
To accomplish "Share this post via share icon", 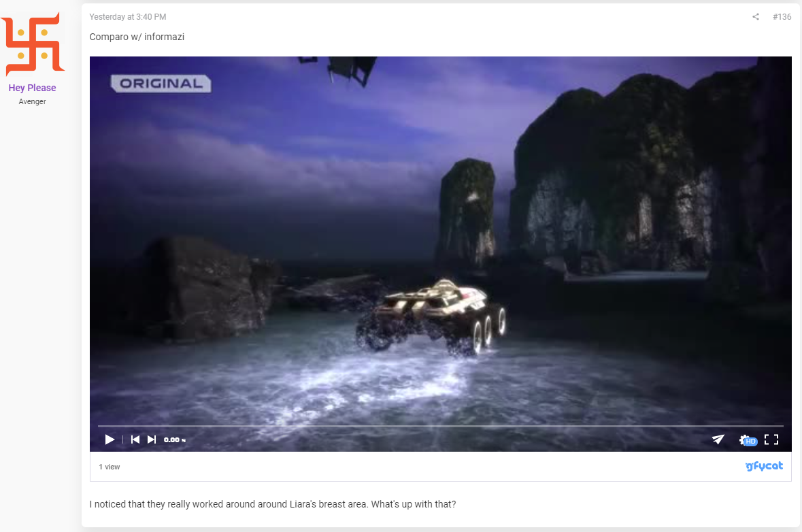I will (756, 17).
